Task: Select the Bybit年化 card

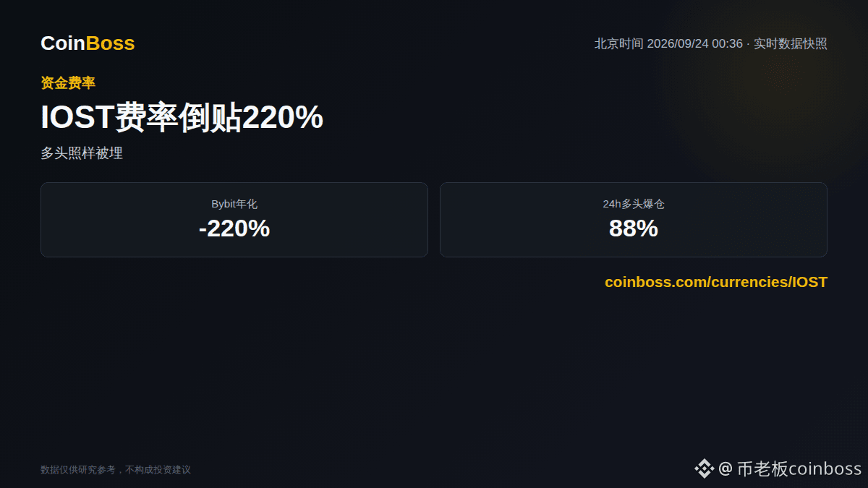Action: 234,220
